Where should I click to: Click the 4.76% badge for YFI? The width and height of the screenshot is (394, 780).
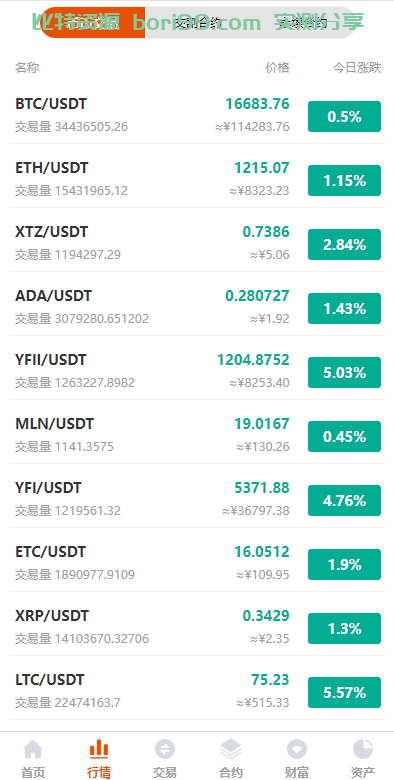tap(344, 500)
